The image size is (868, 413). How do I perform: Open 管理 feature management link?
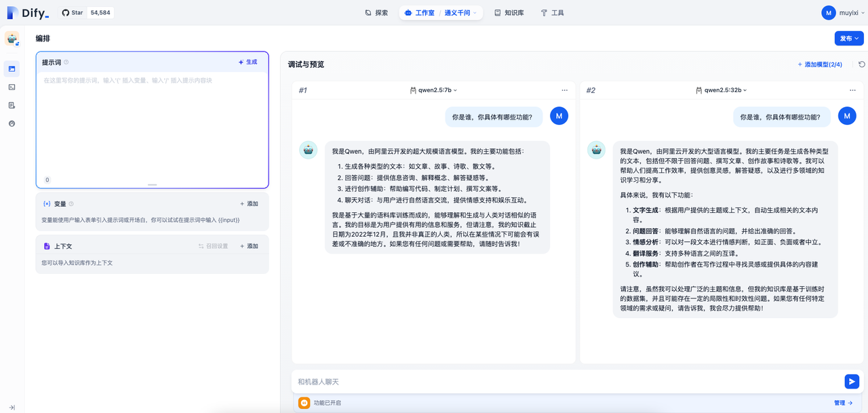click(x=844, y=403)
